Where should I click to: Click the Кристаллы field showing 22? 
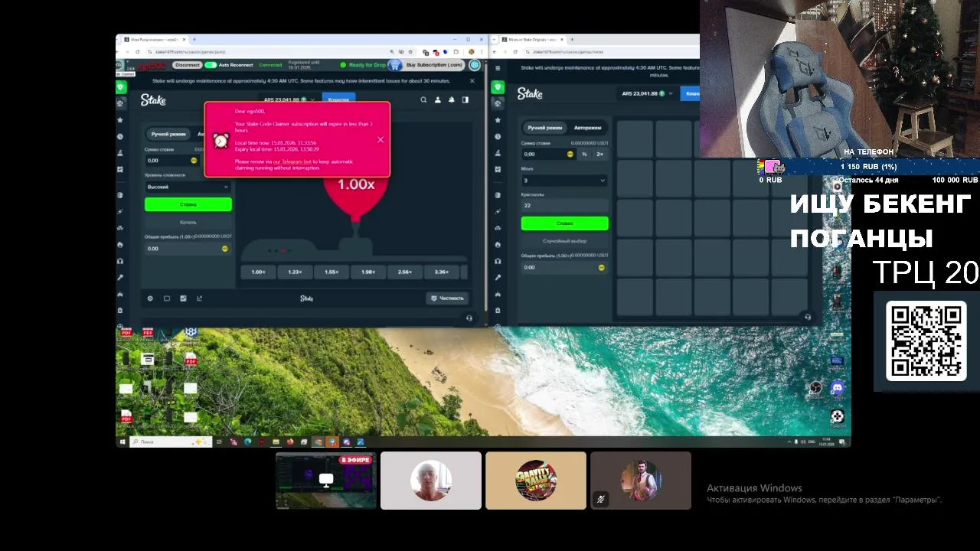[x=564, y=206]
